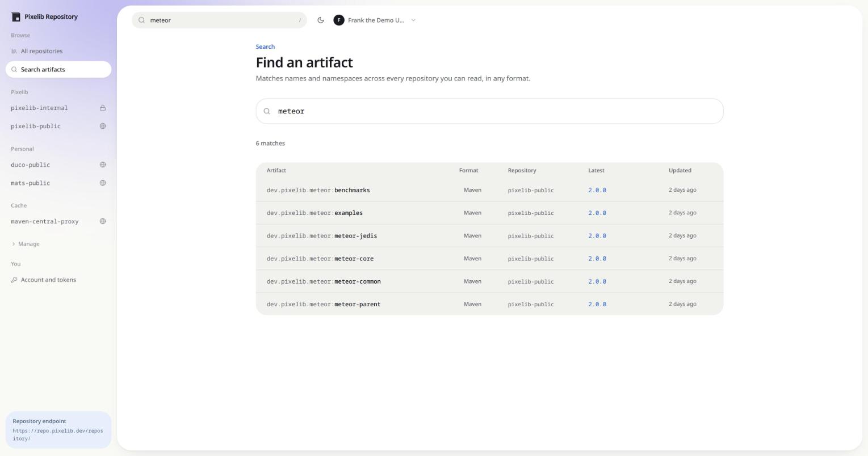Click version 2.0.0 link for meteor-parent
Screen dimensions: 868x456
tap(597, 304)
